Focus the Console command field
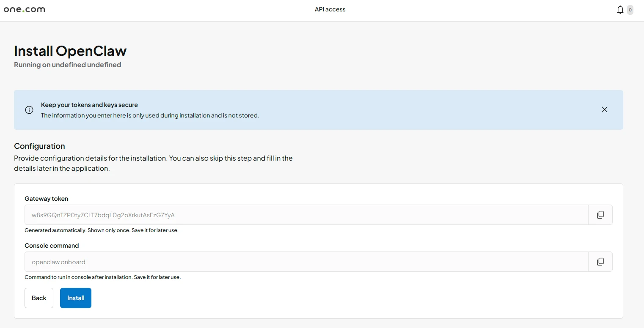 (306, 262)
